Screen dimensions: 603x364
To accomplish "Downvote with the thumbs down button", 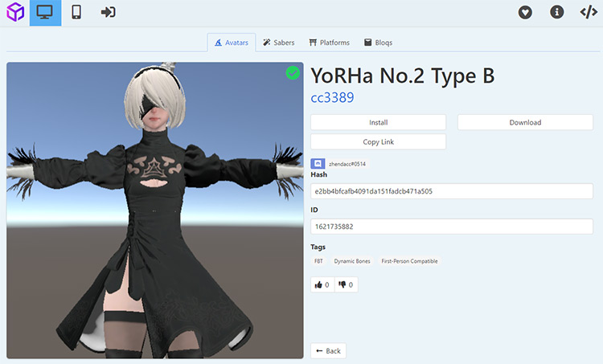I will [346, 284].
